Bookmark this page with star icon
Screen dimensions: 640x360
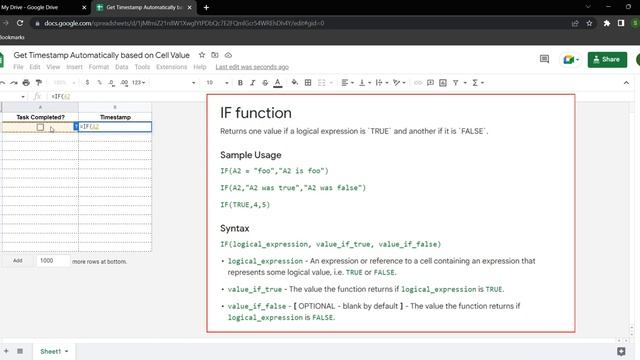tap(589, 23)
